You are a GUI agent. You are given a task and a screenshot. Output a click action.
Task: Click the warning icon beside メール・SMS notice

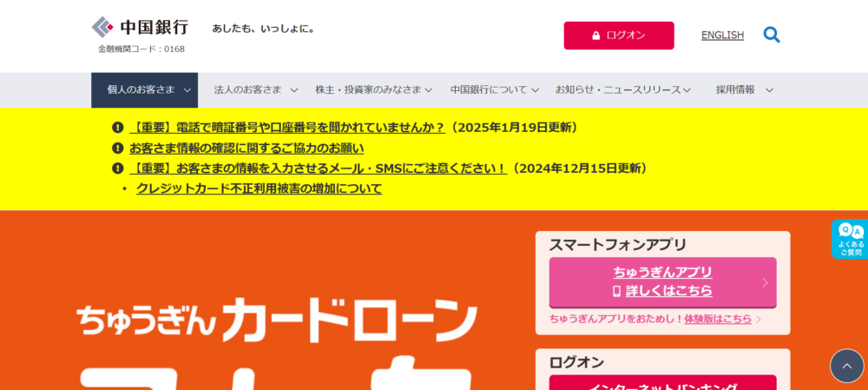tap(117, 168)
